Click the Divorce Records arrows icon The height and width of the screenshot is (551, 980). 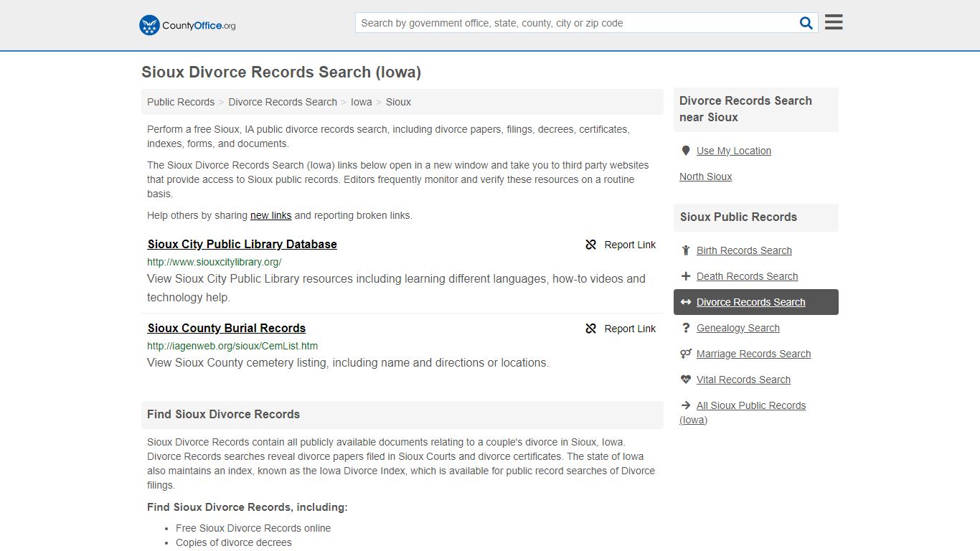tap(686, 302)
